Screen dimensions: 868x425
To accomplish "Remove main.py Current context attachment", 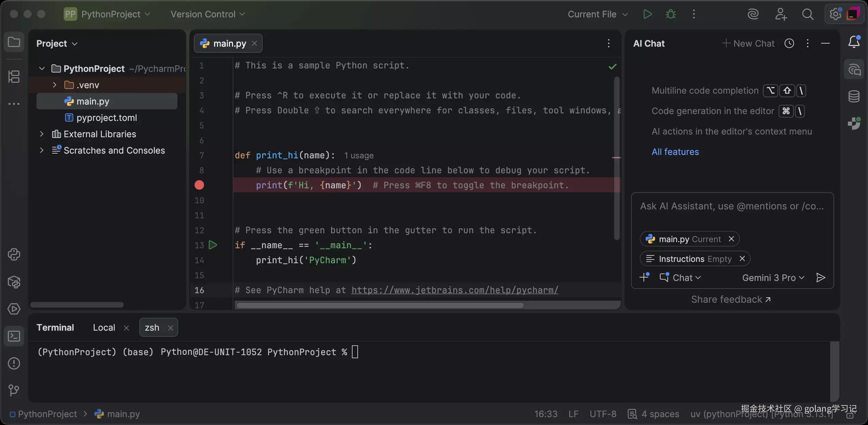I will click(731, 239).
